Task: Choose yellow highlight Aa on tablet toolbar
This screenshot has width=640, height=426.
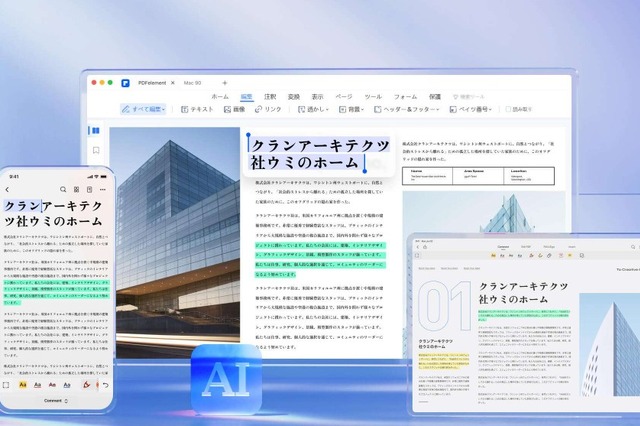Action: pos(493,255)
